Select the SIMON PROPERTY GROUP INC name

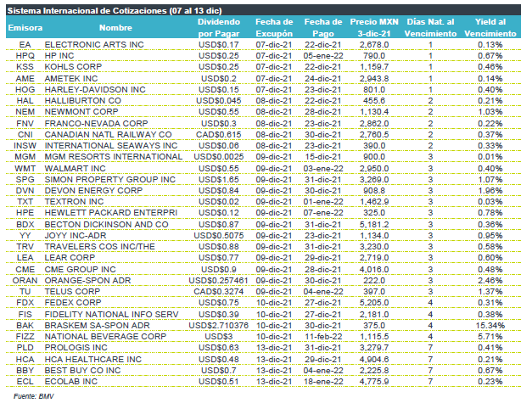coord(110,180)
